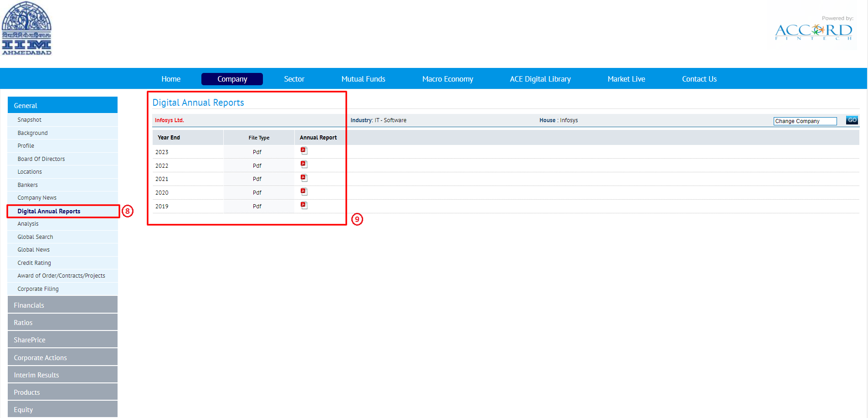Click the Year End column header

click(169, 138)
